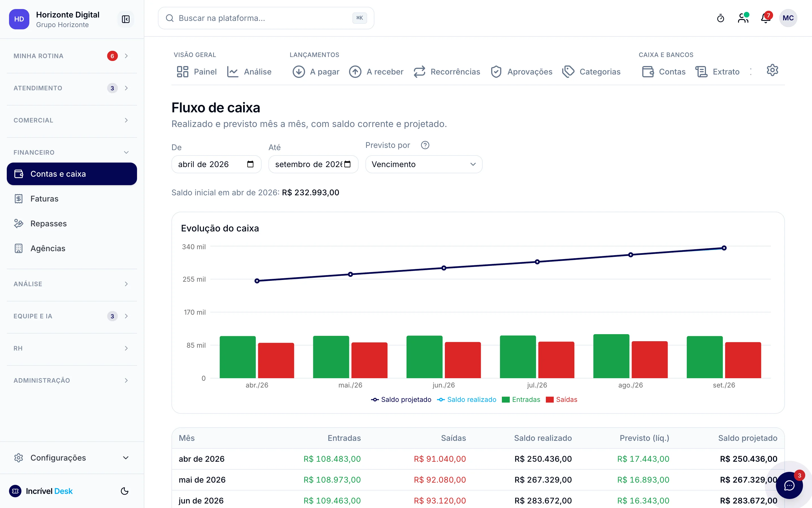The width and height of the screenshot is (812, 508).
Task: Toggle dark mode moon icon
Action: [125, 491]
